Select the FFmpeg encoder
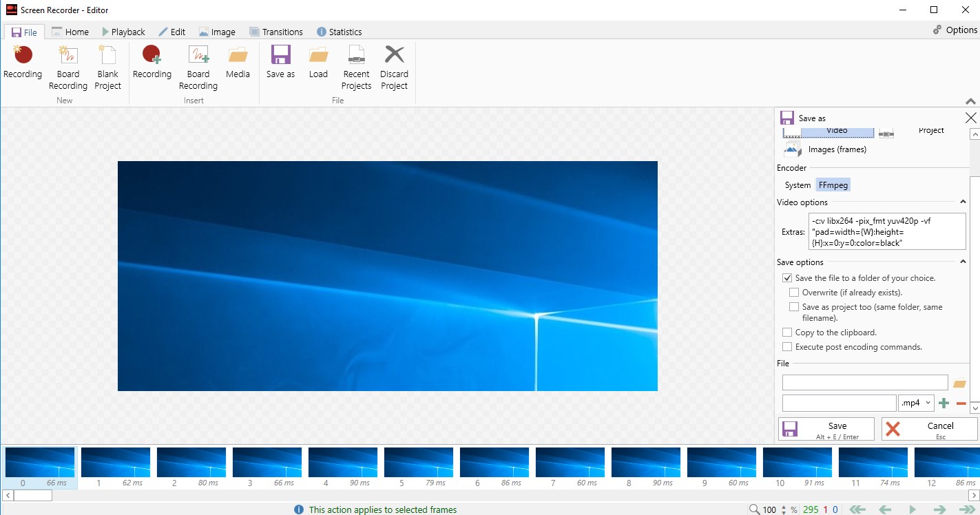The image size is (980, 515). click(833, 185)
